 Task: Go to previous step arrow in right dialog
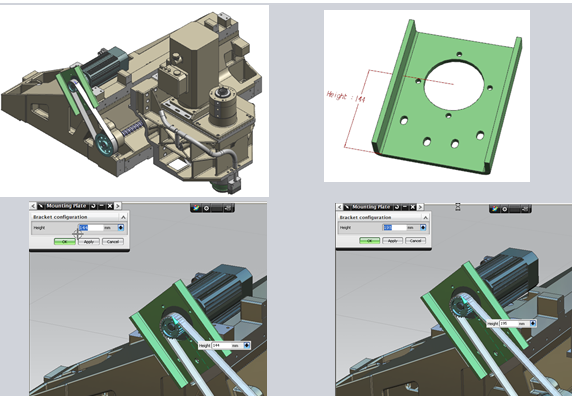click(x=339, y=207)
